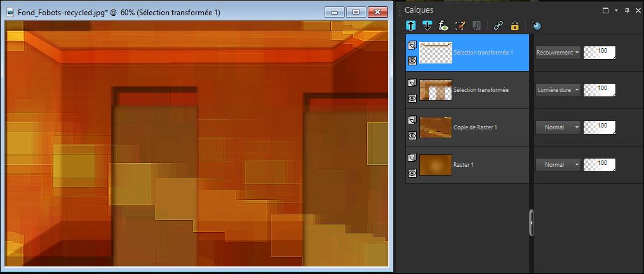This screenshot has height=274, width=644.
Task: Click the 'Sélection transformée 1' layer name
Action: pyautogui.click(x=483, y=53)
